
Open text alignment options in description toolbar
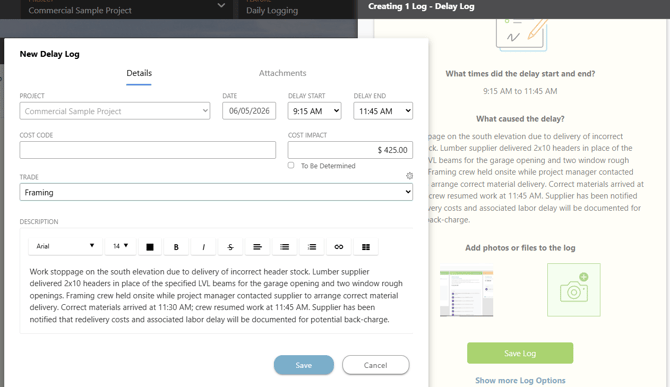257,247
